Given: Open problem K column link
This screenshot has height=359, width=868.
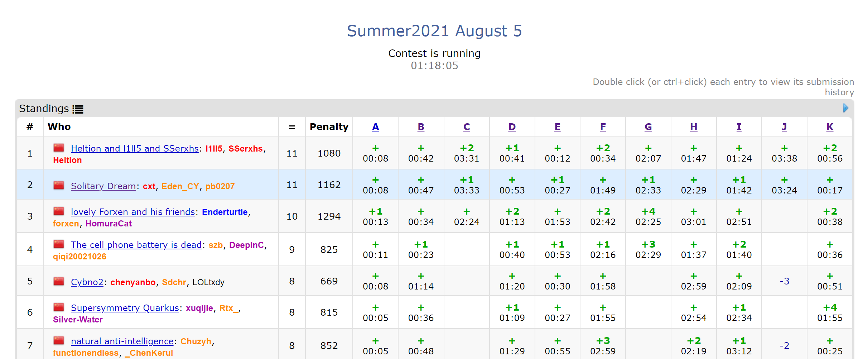Looking at the screenshot, I should (830, 127).
